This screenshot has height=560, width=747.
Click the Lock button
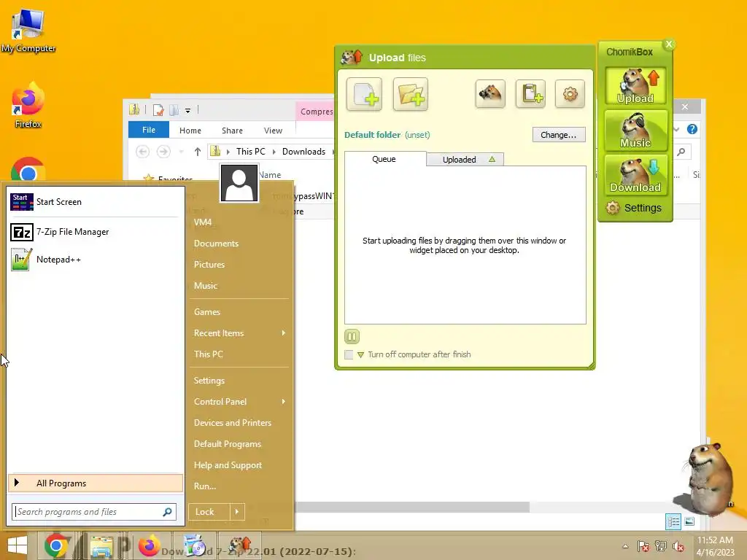pos(209,512)
